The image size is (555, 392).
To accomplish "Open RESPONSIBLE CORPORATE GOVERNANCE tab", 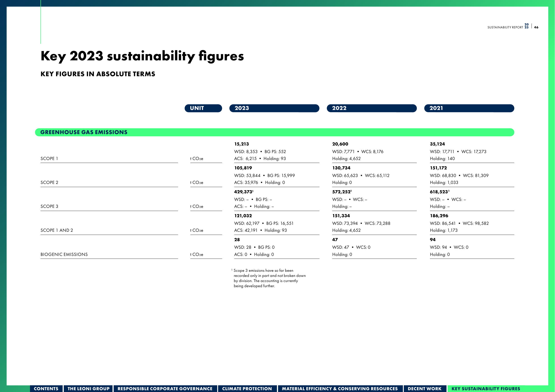I will click(165, 388).
